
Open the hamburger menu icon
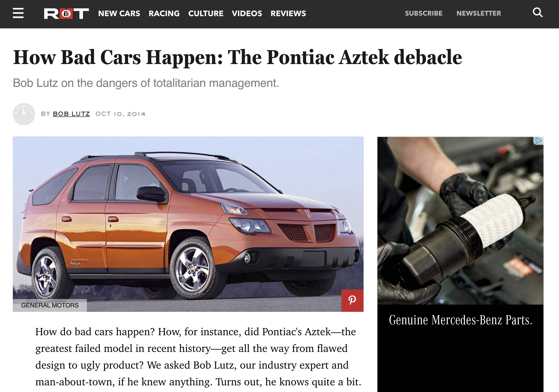pyautogui.click(x=18, y=13)
